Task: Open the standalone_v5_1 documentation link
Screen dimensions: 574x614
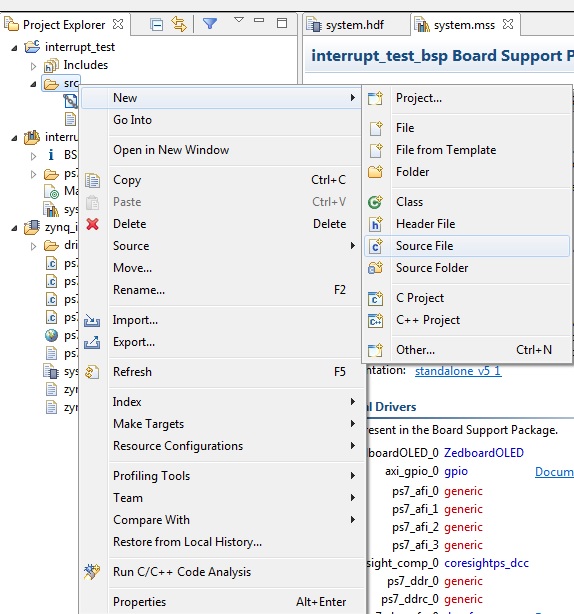Action: [458, 371]
